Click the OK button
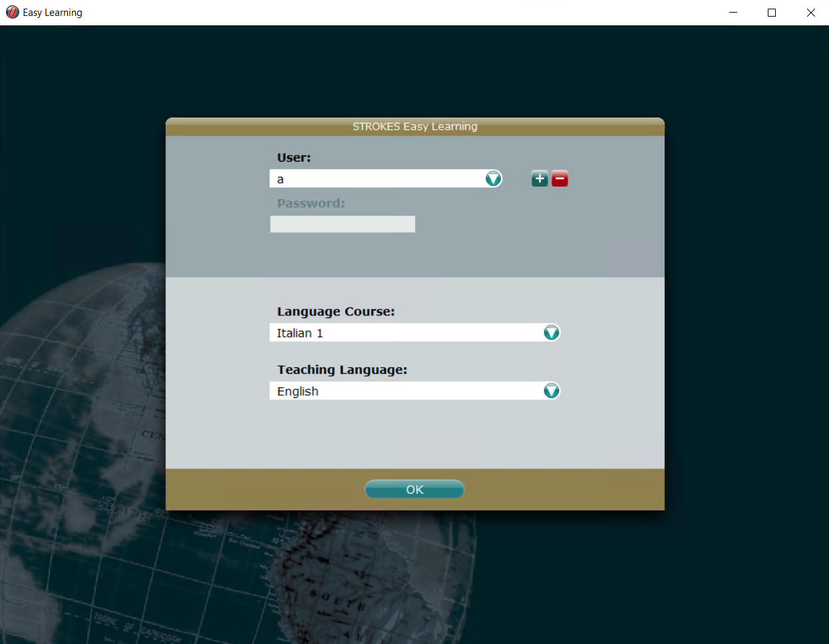Image resolution: width=829 pixels, height=644 pixels. 414,489
